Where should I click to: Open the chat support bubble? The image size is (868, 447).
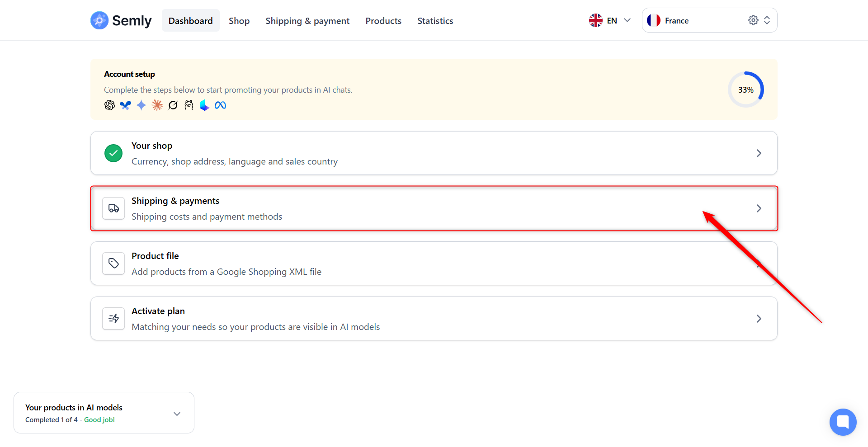843,422
